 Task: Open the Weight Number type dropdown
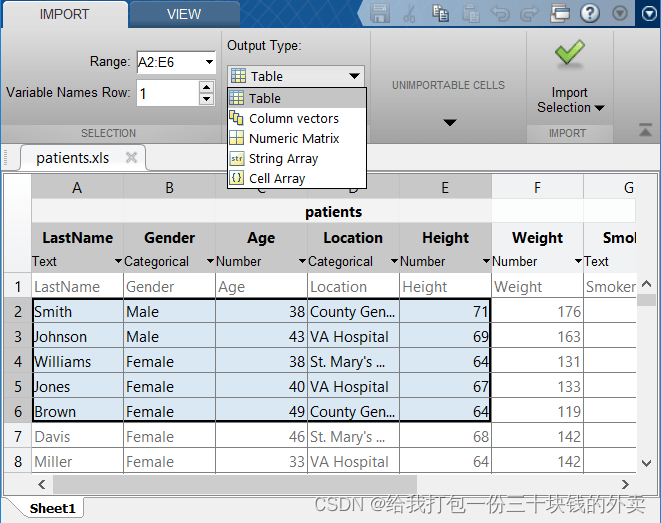point(578,261)
